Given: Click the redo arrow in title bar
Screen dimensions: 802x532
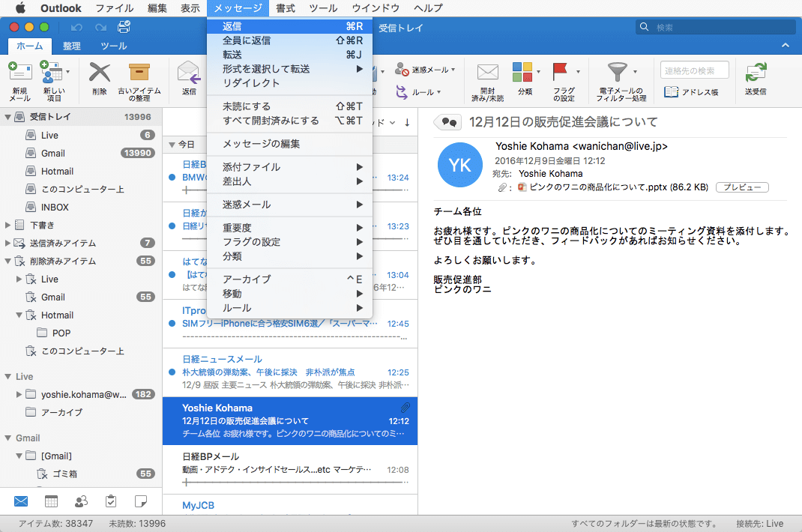Looking at the screenshot, I should 100,27.
